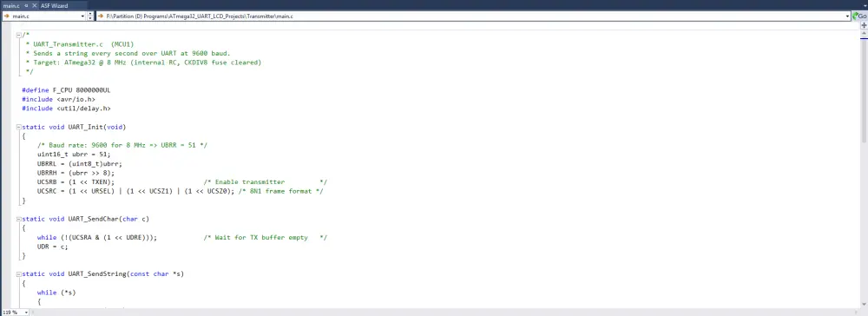Collapse the UART_Init function

click(19, 127)
